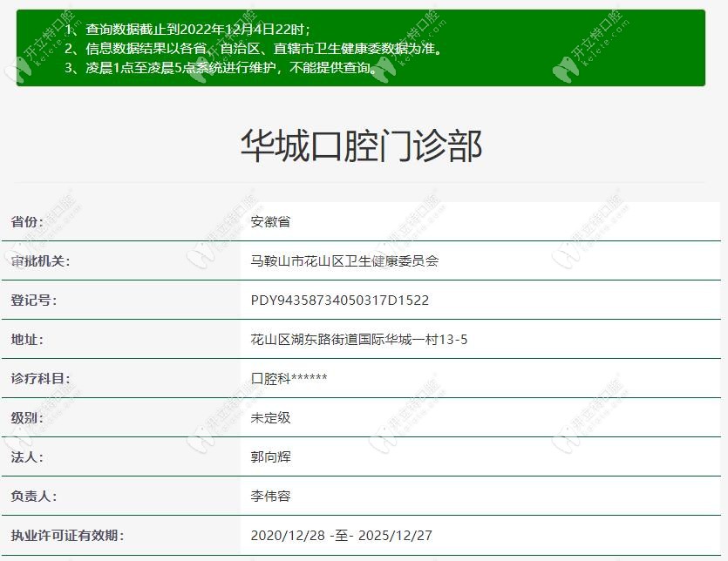Select the value 马鞍山市花山区卫生健康委员会
Viewport: 728px width, 561px height.
[x=344, y=260]
